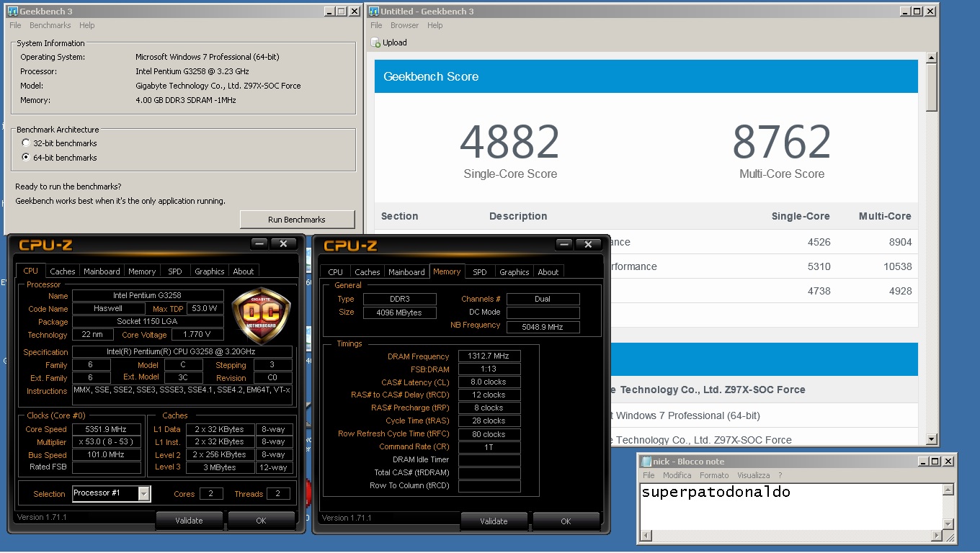Click Single-Core Score value 4882
The height and width of the screenshot is (553, 980).
pos(510,143)
